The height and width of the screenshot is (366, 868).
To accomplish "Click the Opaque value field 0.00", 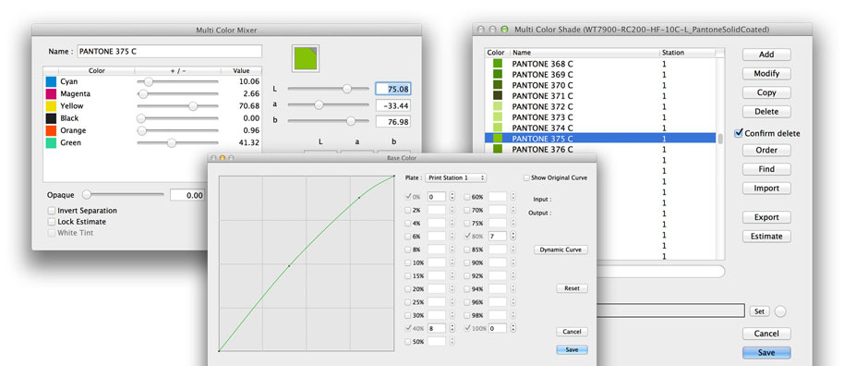I will point(187,195).
